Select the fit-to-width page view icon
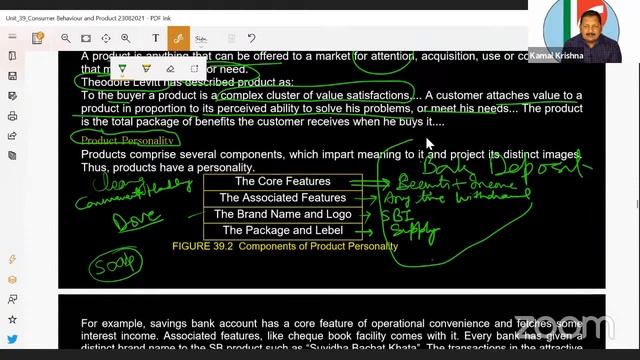Screen dimensions: 640x360 tap(86, 38)
